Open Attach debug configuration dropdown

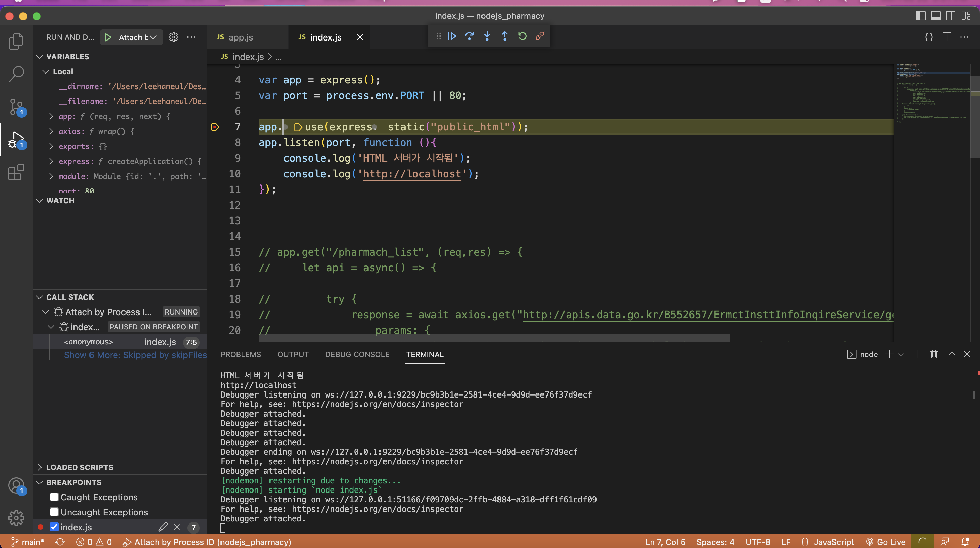pyautogui.click(x=137, y=37)
